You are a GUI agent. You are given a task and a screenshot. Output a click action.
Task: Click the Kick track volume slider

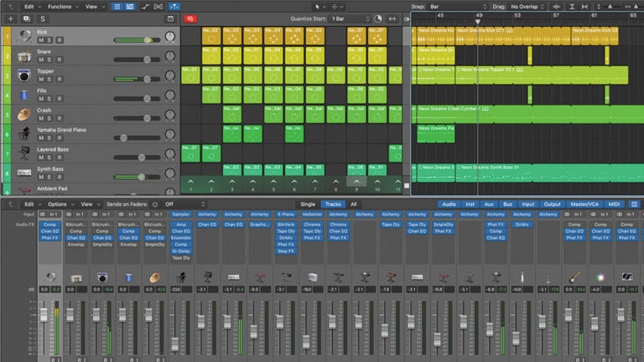point(137,40)
